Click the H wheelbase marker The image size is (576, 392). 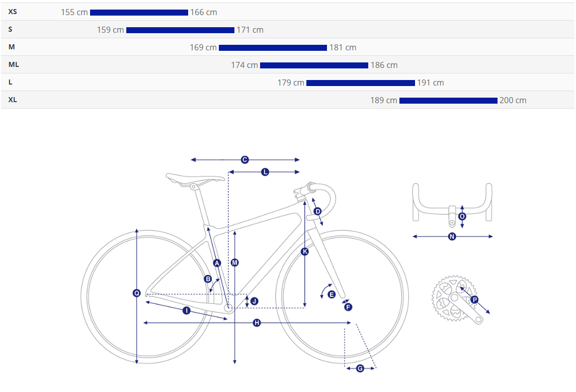[x=257, y=323]
